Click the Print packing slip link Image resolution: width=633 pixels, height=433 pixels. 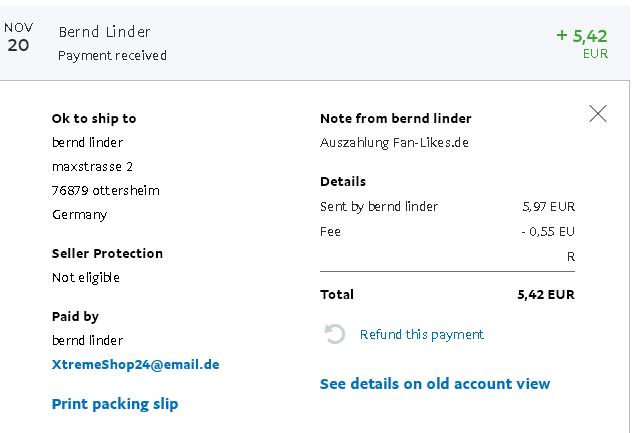tap(115, 404)
